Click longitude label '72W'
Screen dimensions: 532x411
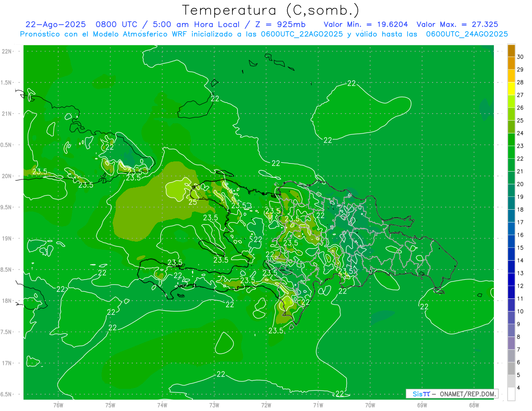click(x=266, y=405)
